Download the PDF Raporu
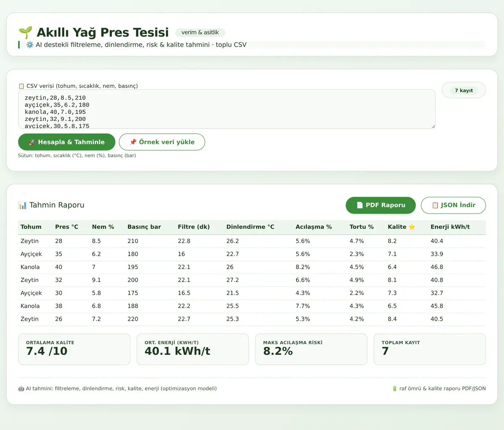The image size is (504, 430). click(381, 205)
